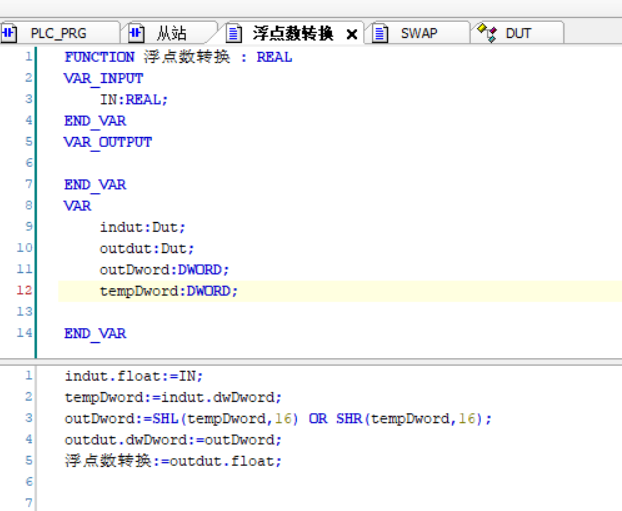Click the outdut:Dut; declaration
The image size is (622, 511).
(x=146, y=249)
